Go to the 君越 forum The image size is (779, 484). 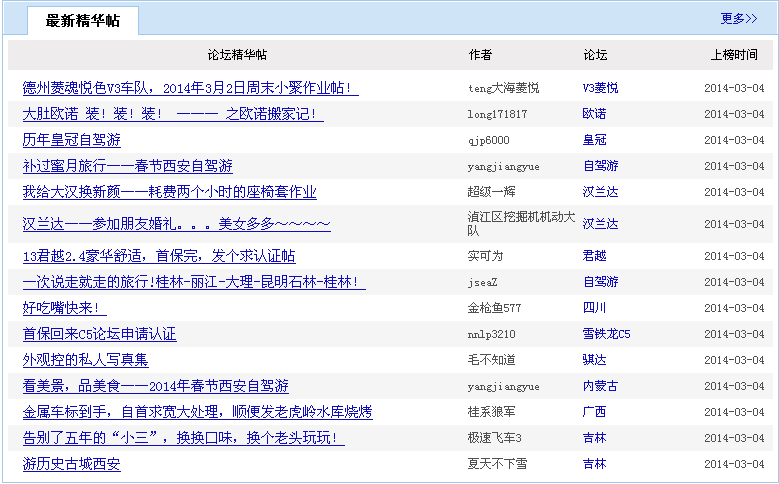point(594,256)
